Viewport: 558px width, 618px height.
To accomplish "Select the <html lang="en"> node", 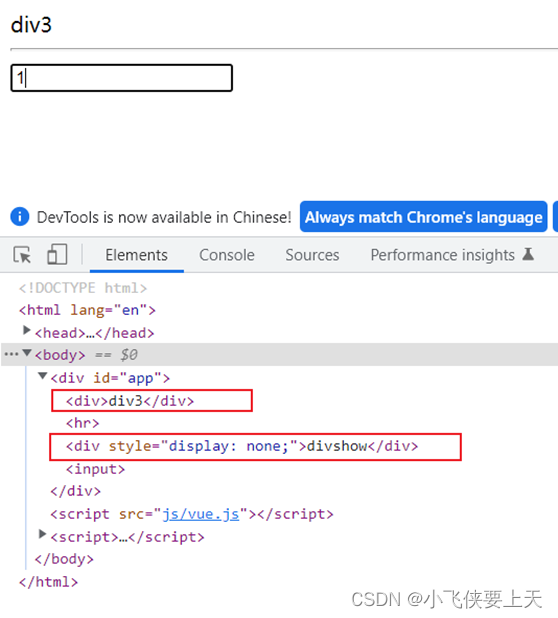I will pos(87,310).
